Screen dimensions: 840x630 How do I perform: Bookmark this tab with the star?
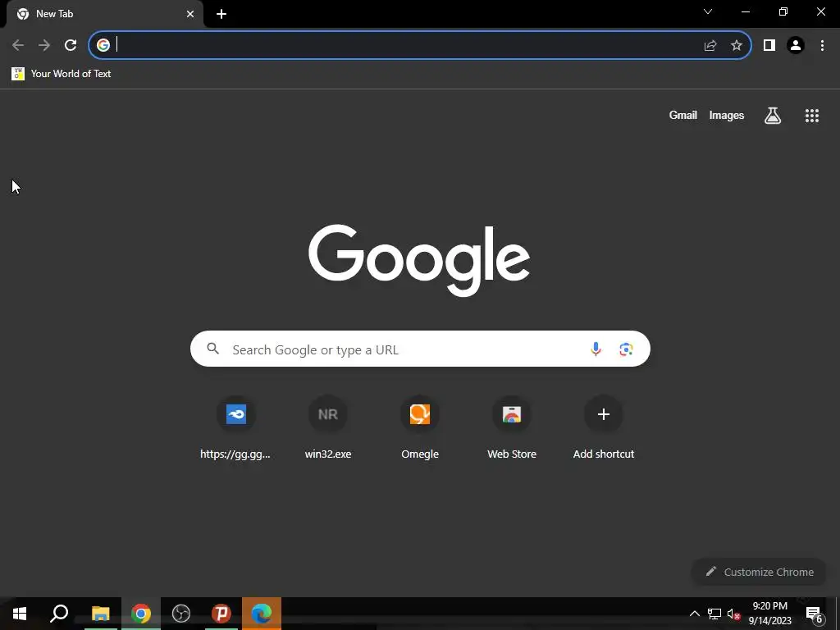click(737, 46)
